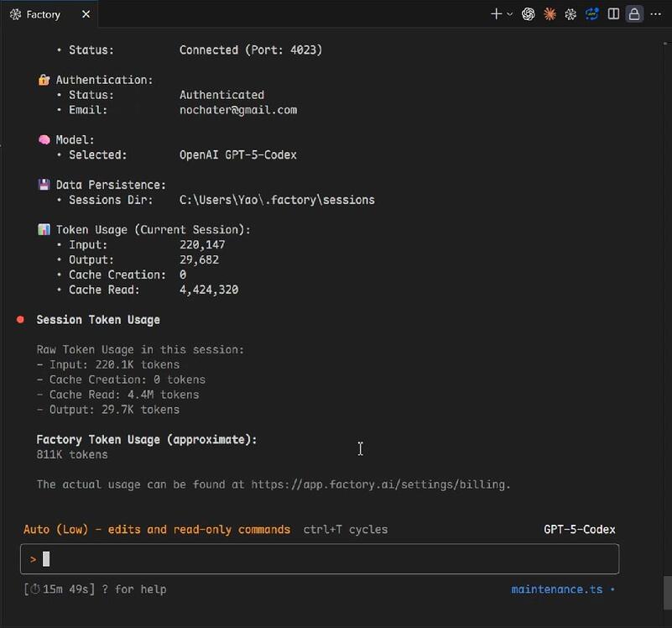Viewport: 672px width, 628px height.
Task: Click the stopwatch icon beside 15m 49s
Action: tap(35, 589)
